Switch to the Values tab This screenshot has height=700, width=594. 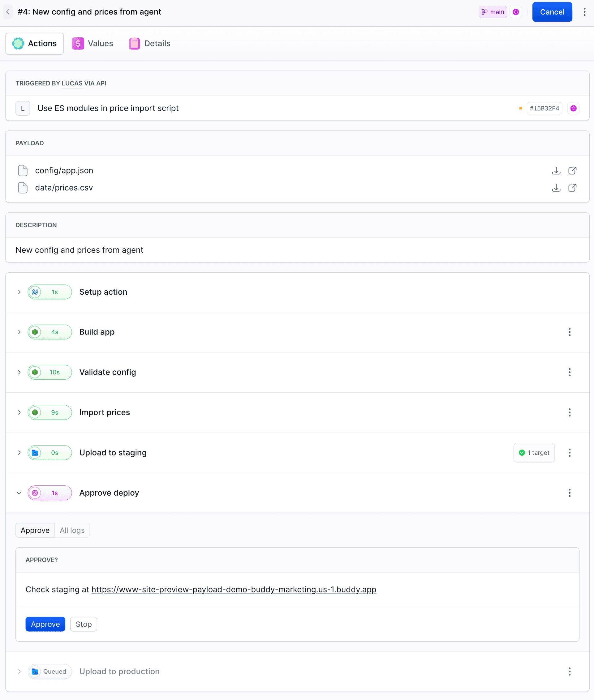tap(92, 43)
